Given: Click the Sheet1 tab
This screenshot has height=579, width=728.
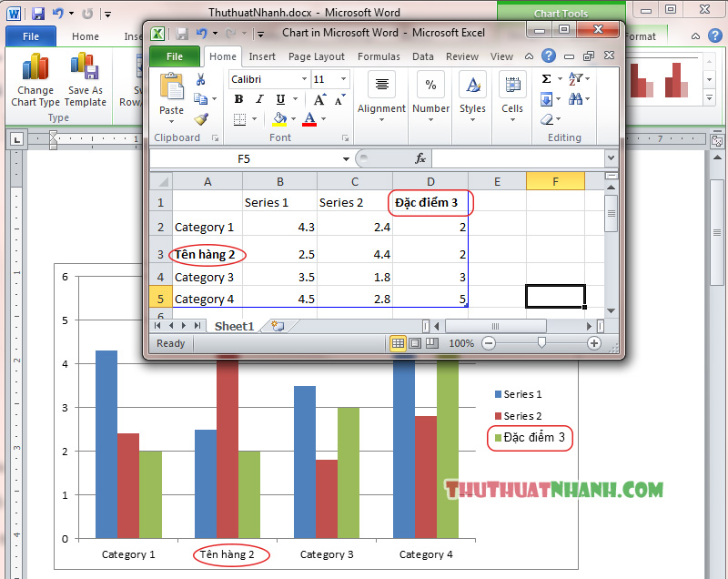Looking at the screenshot, I should [235, 326].
